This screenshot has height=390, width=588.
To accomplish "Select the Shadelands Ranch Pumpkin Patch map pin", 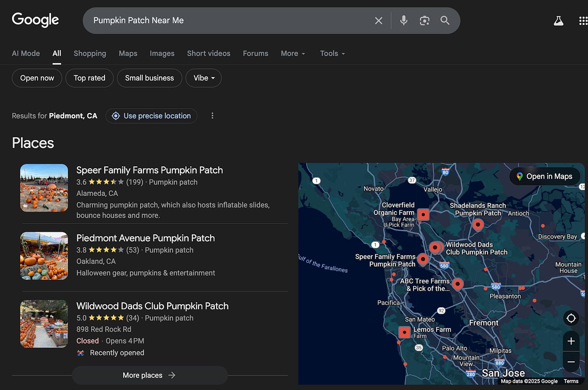I will [478, 224].
